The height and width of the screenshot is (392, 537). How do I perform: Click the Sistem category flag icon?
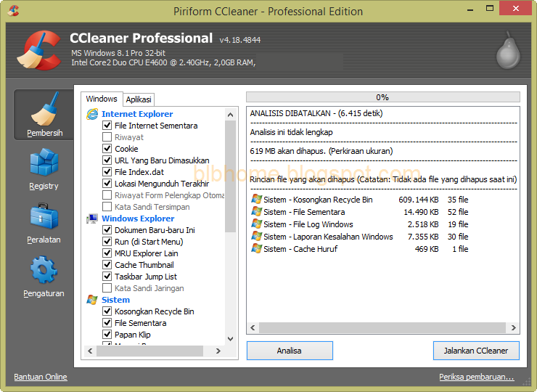(x=92, y=300)
